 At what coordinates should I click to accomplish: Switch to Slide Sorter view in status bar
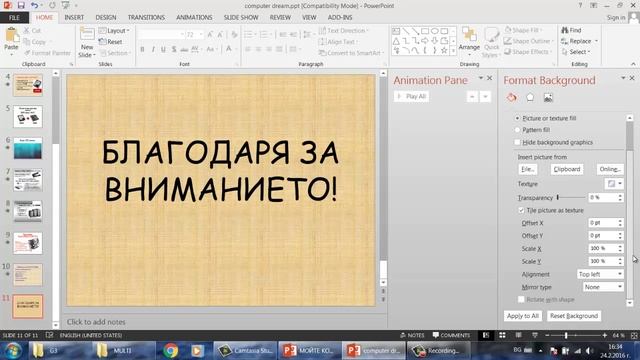click(x=502, y=335)
